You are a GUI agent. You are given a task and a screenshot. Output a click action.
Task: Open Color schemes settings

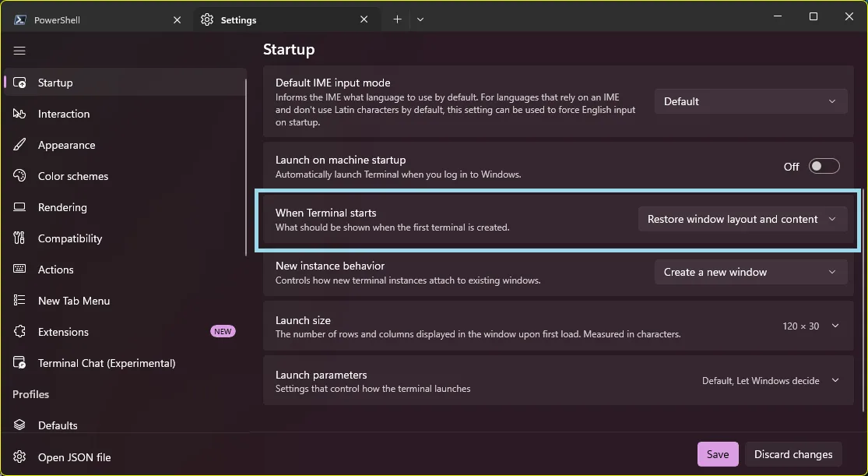click(72, 176)
